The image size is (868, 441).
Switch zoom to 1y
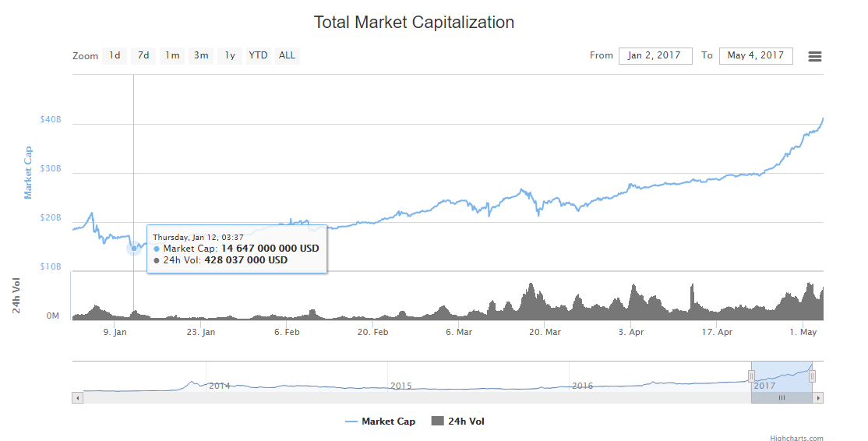click(x=230, y=55)
